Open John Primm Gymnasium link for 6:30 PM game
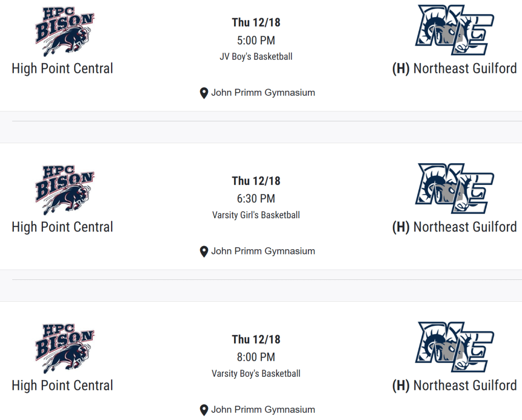The height and width of the screenshot is (420, 522). [x=263, y=251]
